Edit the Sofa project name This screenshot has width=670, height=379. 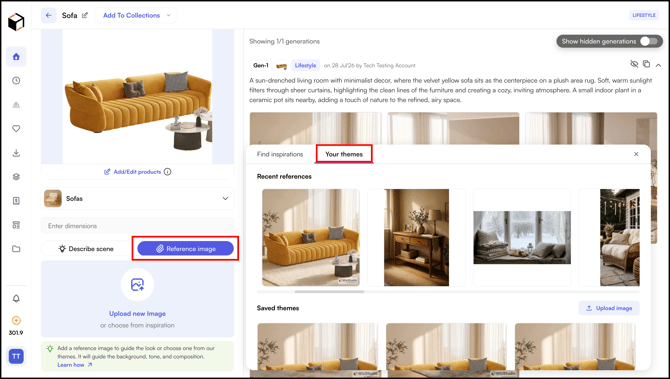(x=85, y=15)
